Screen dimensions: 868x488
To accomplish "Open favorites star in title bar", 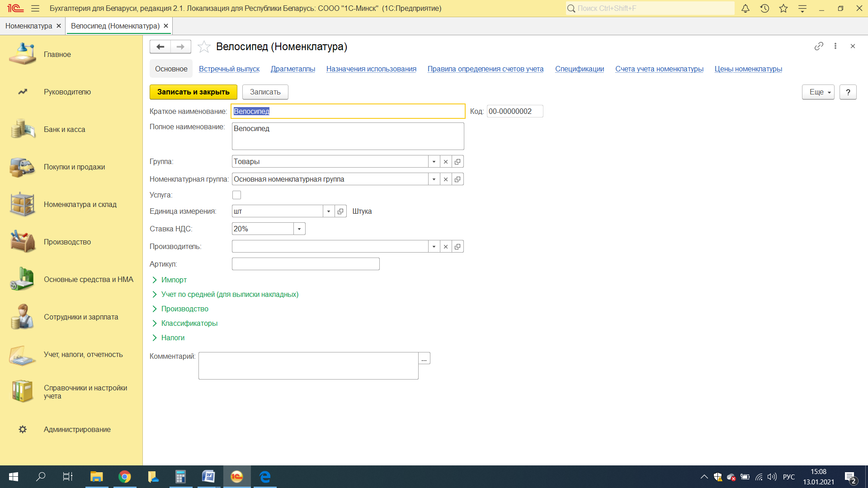I will pos(783,8).
